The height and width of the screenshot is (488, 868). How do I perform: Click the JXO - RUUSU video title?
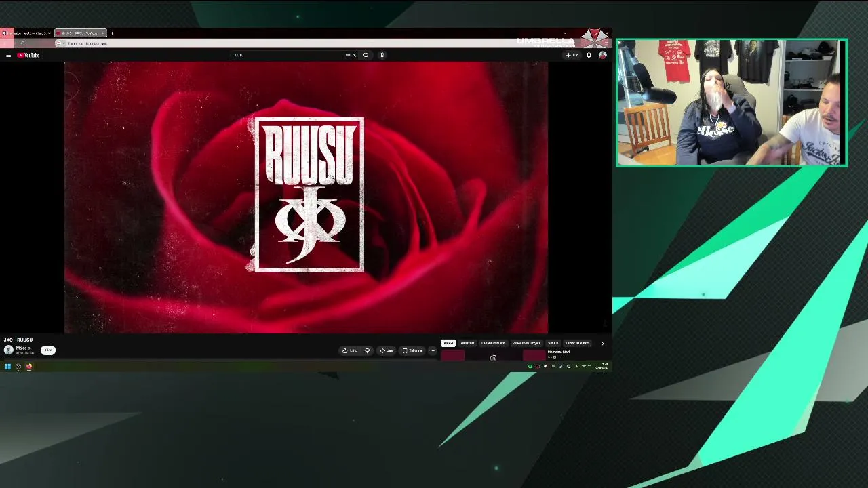(18, 340)
